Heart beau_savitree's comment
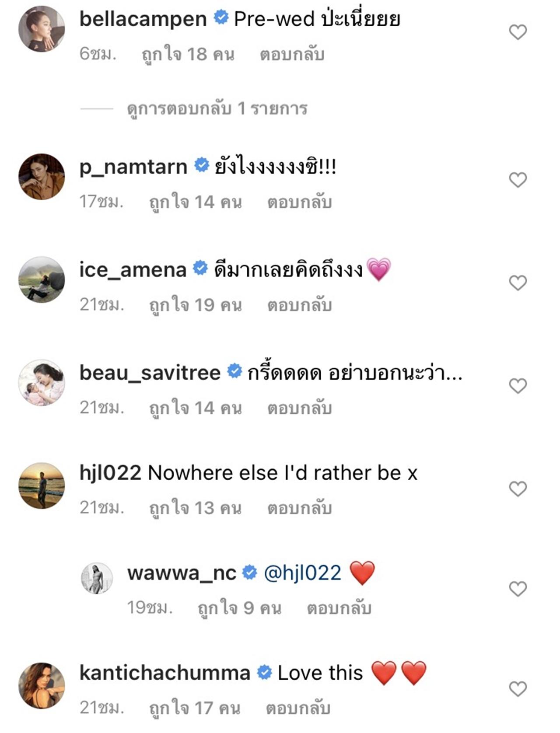 518,386
